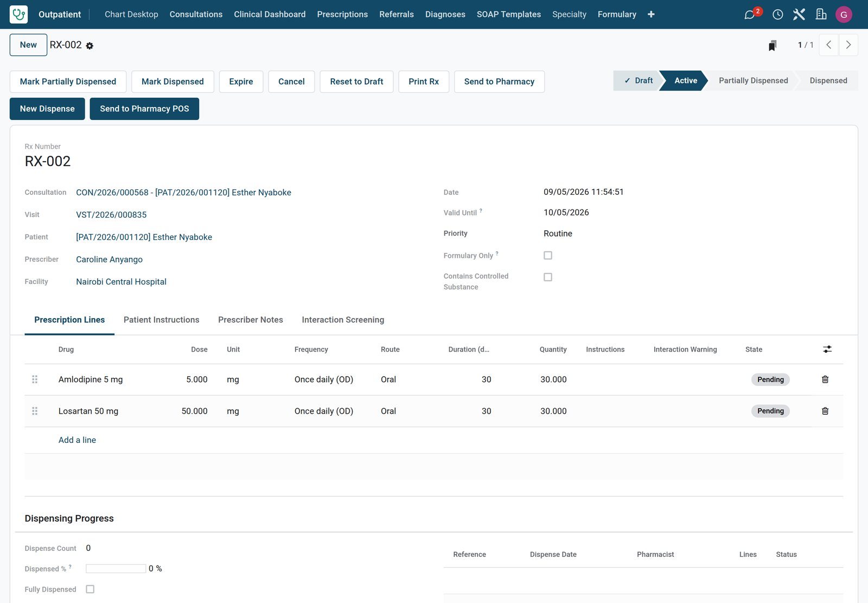868x603 pixels.
Task: Click the Date field value
Action: pyautogui.click(x=583, y=192)
